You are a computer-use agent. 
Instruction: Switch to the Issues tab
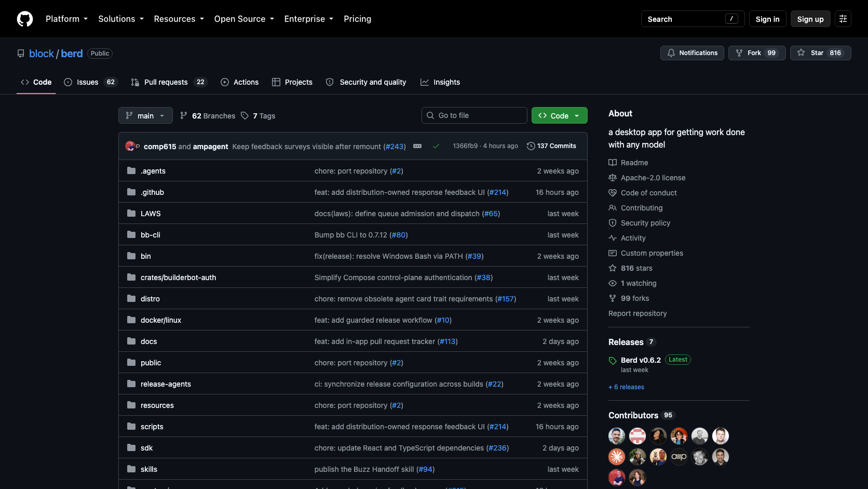[x=91, y=82]
